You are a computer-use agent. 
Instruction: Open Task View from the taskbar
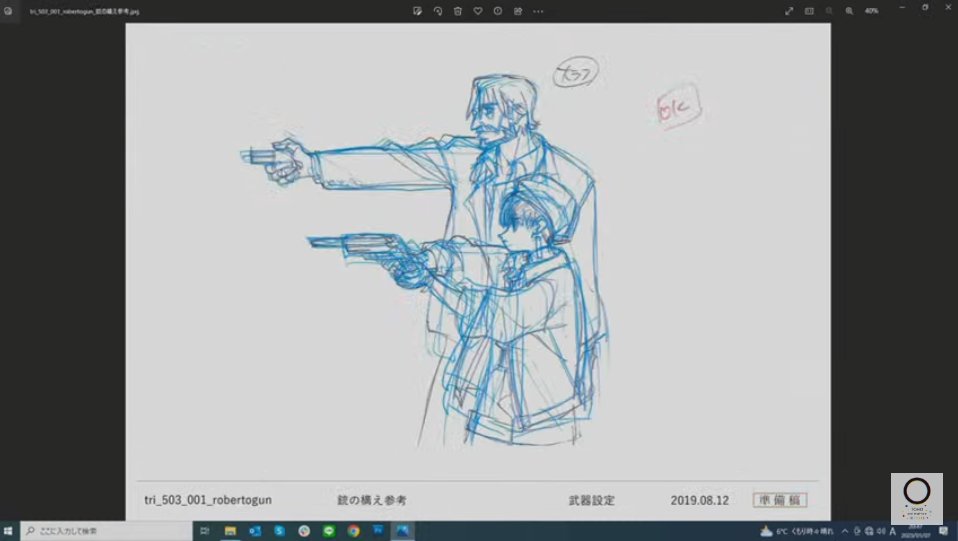(x=205, y=531)
